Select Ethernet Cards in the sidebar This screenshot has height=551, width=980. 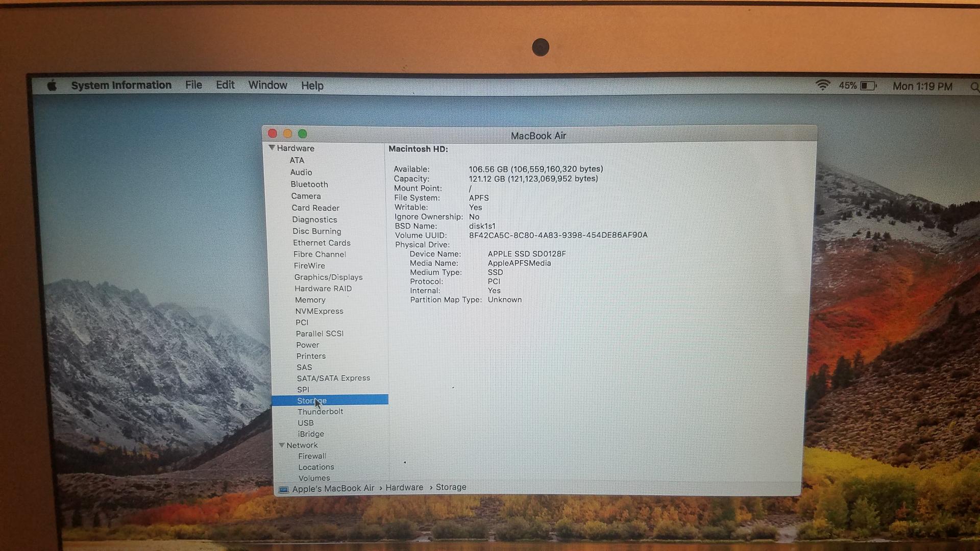click(322, 243)
